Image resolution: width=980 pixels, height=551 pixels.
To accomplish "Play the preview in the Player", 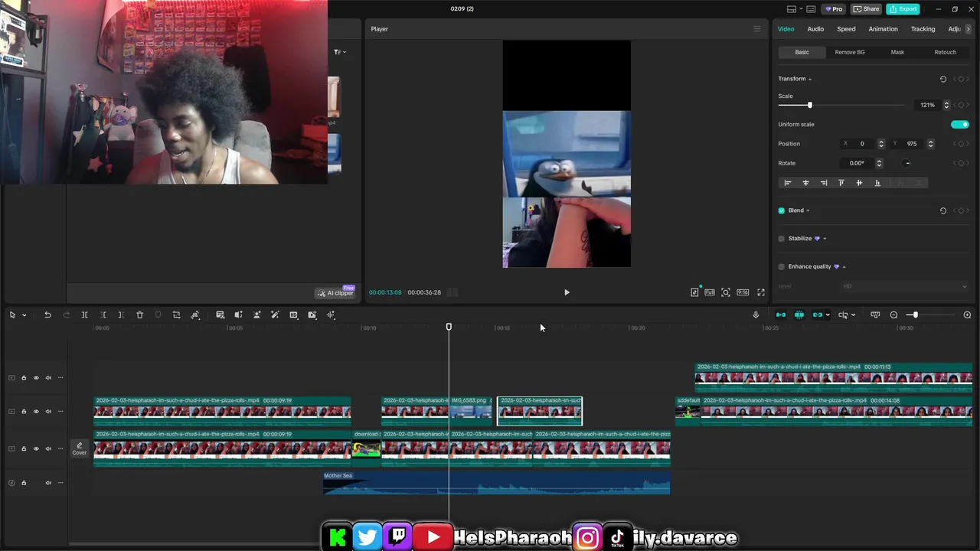I will pyautogui.click(x=567, y=292).
